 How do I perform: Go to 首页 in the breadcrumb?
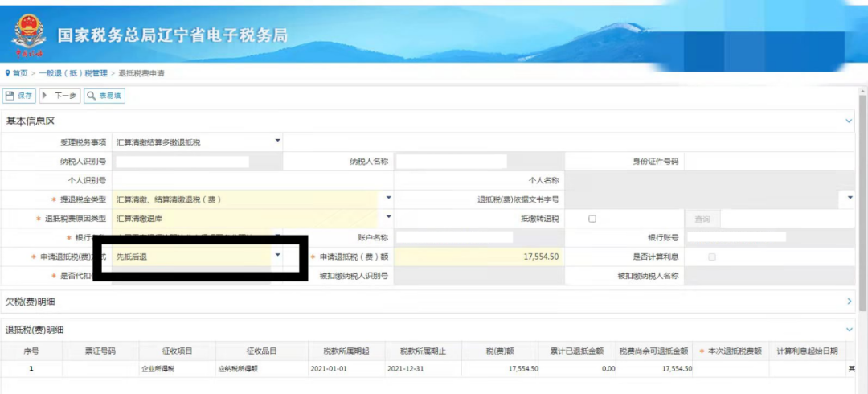[x=20, y=73]
